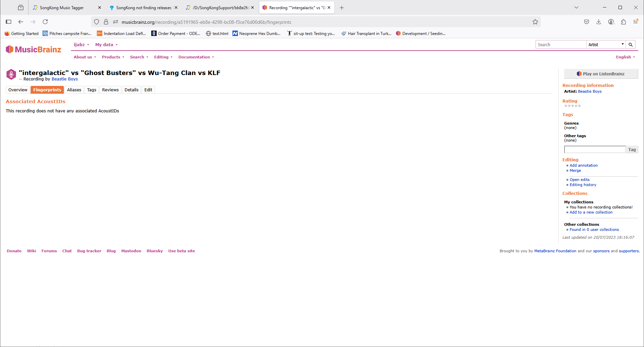Bookmark this page with the star

tap(535, 22)
